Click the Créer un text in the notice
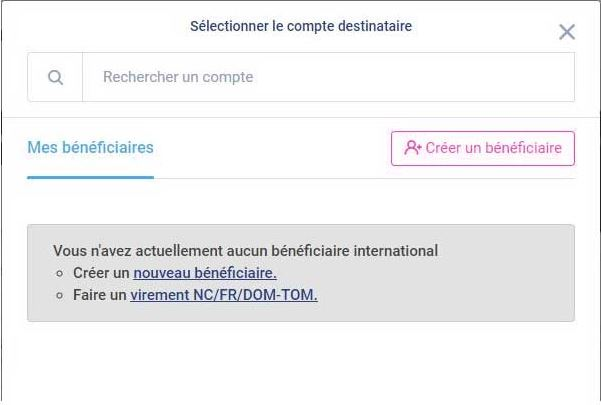Viewport: 601px width, 405px height. [x=101, y=273]
